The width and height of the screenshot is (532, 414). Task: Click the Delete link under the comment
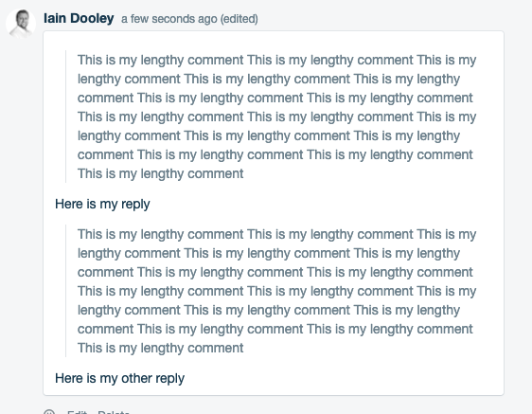pyautogui.click(x=114, y=412)
